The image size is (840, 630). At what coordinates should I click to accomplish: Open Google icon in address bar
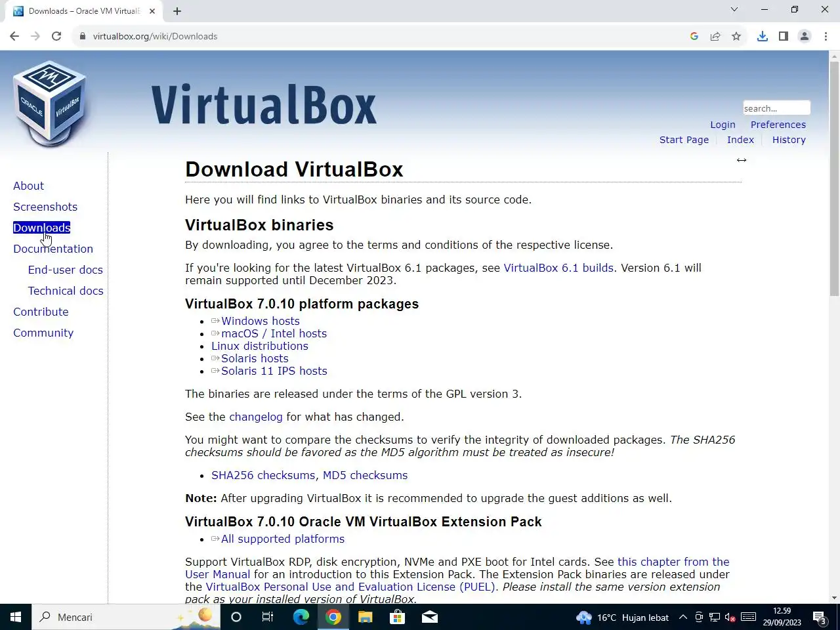click(694, 36)
